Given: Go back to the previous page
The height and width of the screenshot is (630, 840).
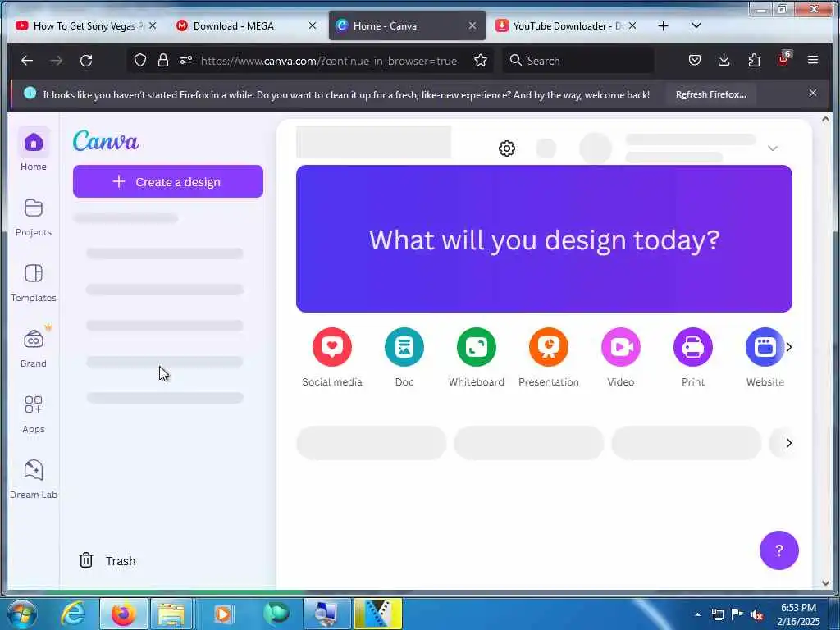Looking at the screenshot, I should pos(27,61).
